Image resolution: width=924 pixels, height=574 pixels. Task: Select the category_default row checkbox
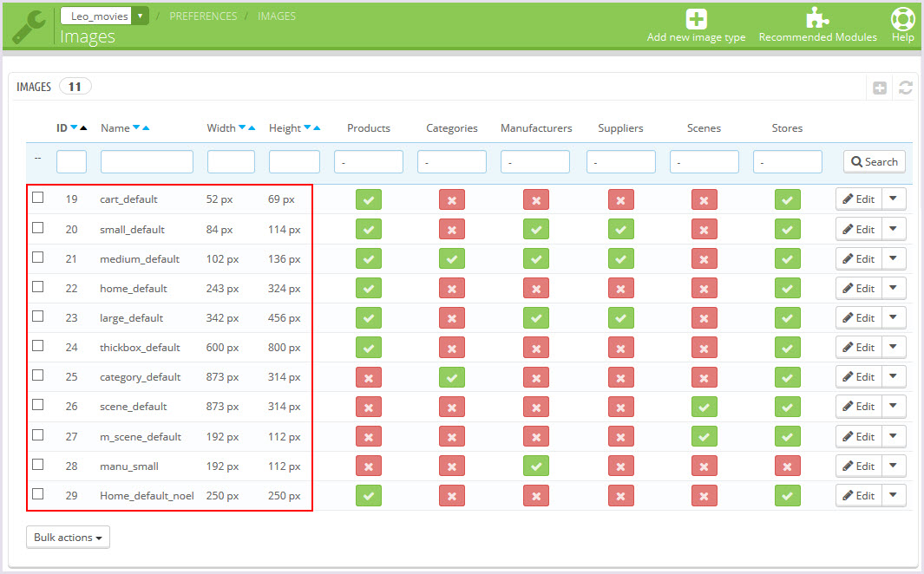37,375
